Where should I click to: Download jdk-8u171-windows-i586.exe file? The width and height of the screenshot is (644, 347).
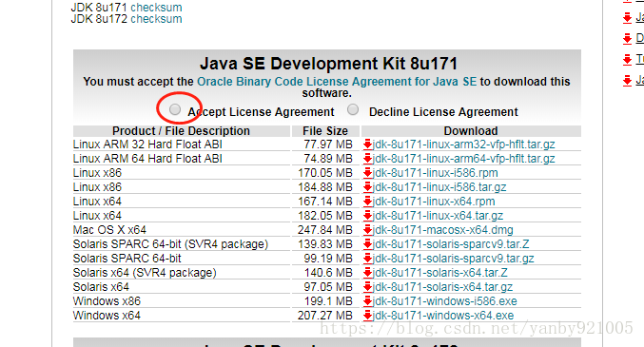tap(445, 301)
